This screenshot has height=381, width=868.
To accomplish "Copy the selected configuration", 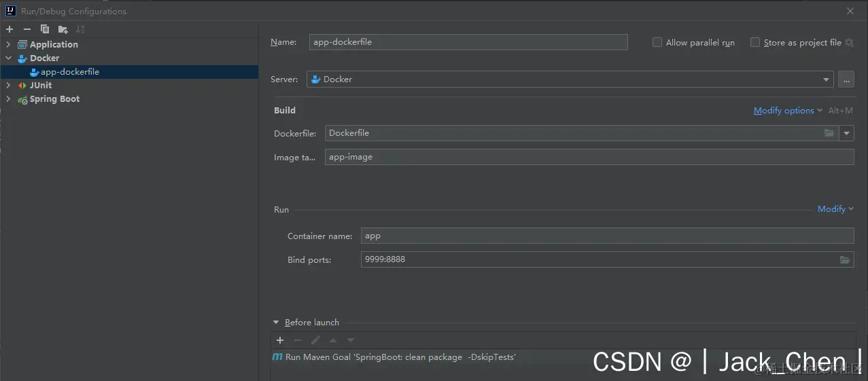I will [45, 29].
